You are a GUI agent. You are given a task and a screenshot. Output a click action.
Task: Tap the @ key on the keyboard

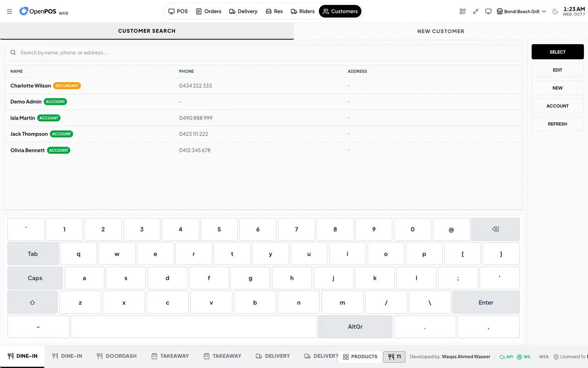451,230
